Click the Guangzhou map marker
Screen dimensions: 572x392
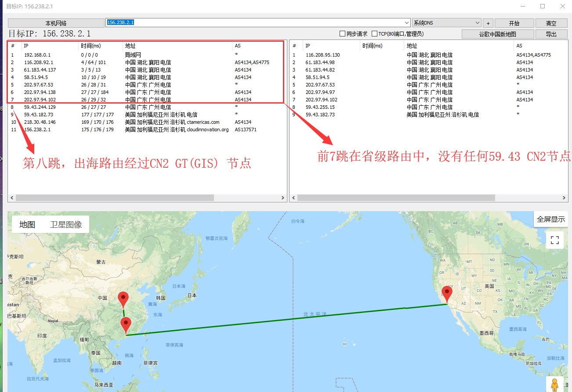[126, 326]
